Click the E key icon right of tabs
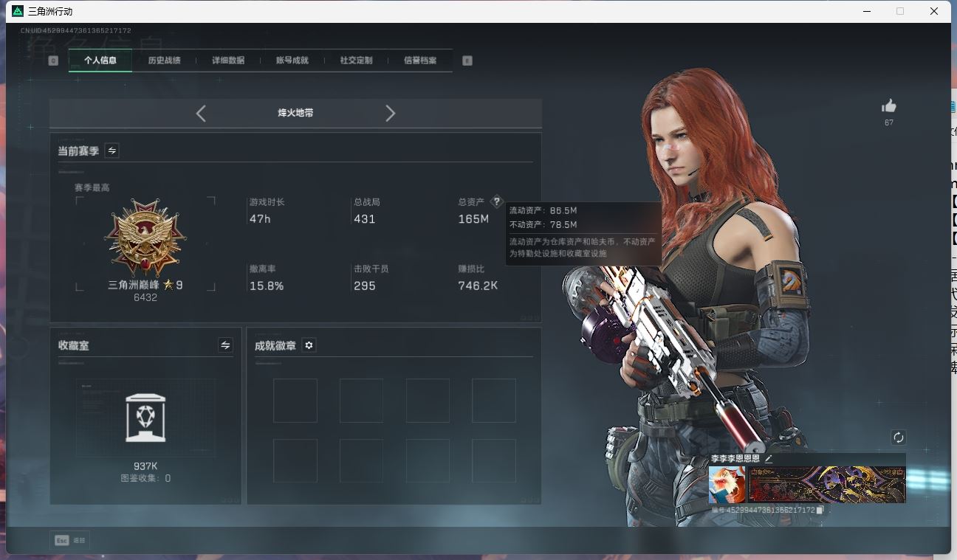Image resolution: width=957 pixels, height=560 pixels. point(467,61)
